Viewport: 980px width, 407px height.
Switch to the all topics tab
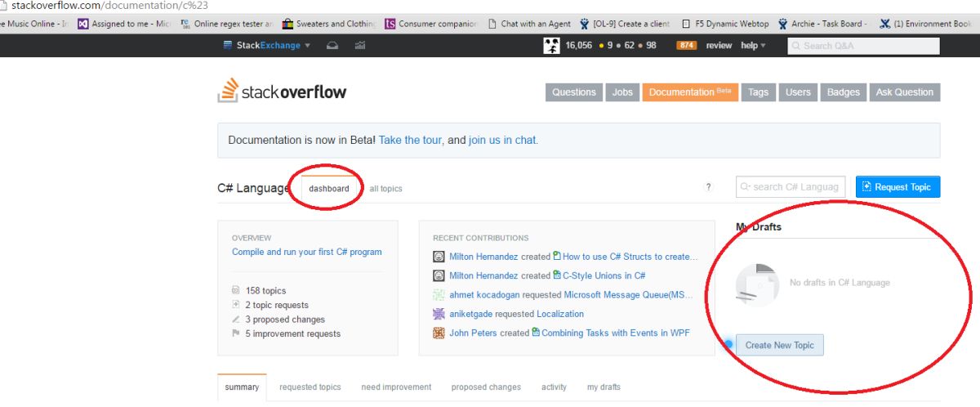[385, 189]
